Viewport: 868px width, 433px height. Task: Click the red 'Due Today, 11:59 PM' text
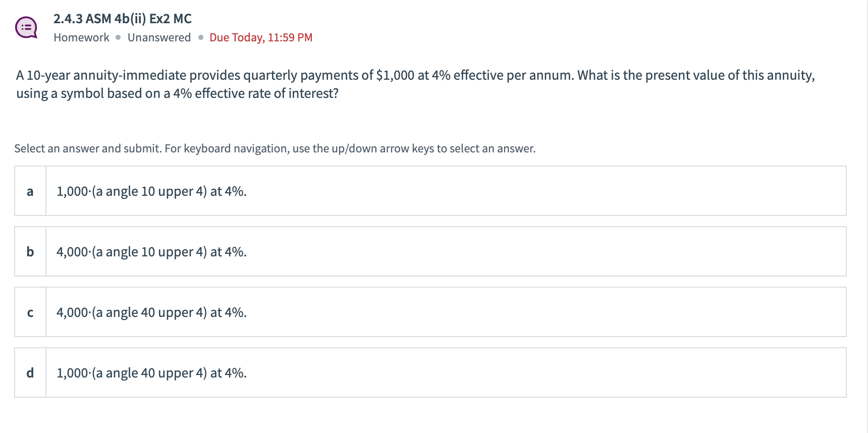[x=261, y=37]
